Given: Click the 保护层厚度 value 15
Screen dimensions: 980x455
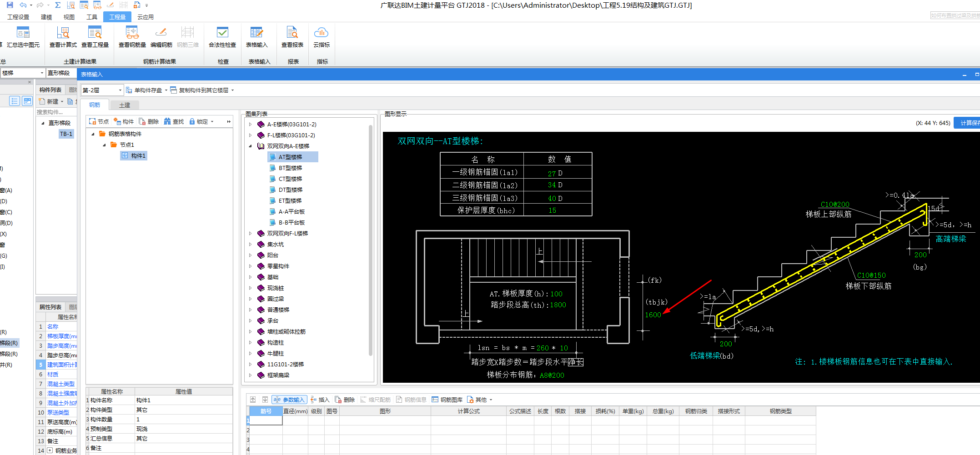Looking at the screenshot, I should [x=552, y=210].
